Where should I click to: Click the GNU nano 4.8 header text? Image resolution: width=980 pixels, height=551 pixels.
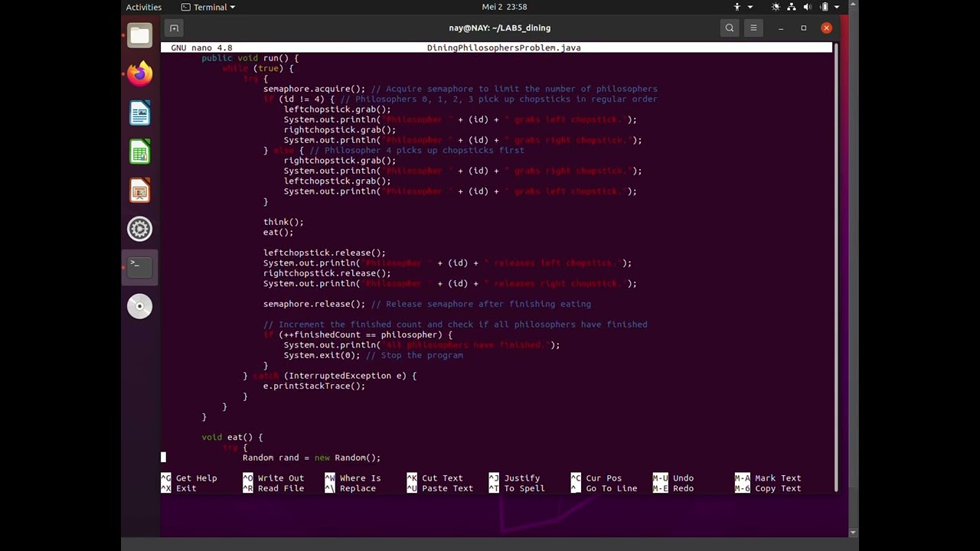pos(201,47)
